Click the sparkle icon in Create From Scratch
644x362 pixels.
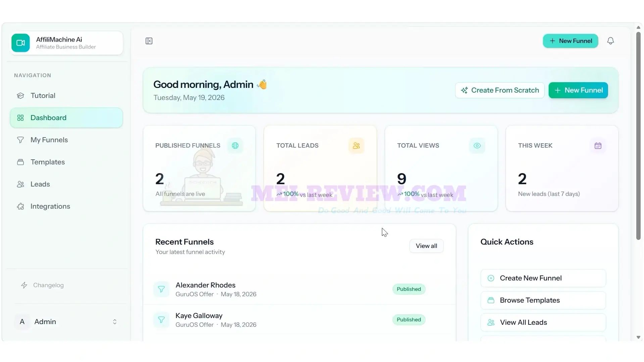[464, 90]
